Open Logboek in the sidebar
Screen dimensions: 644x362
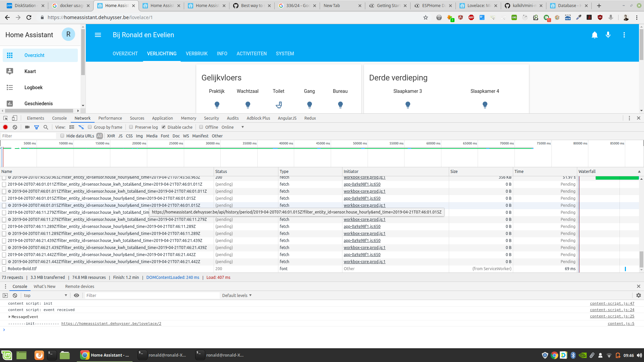pyautogui.click(x=34, y=87)
